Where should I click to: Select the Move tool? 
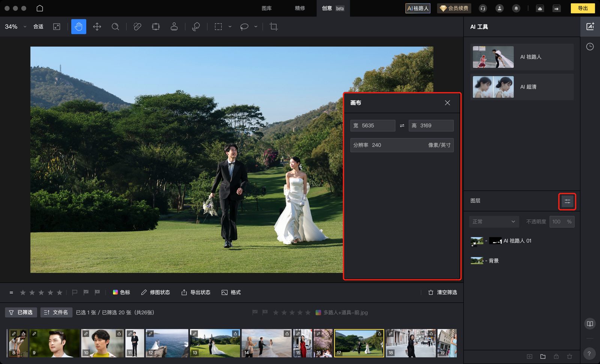tap(97, 27)
